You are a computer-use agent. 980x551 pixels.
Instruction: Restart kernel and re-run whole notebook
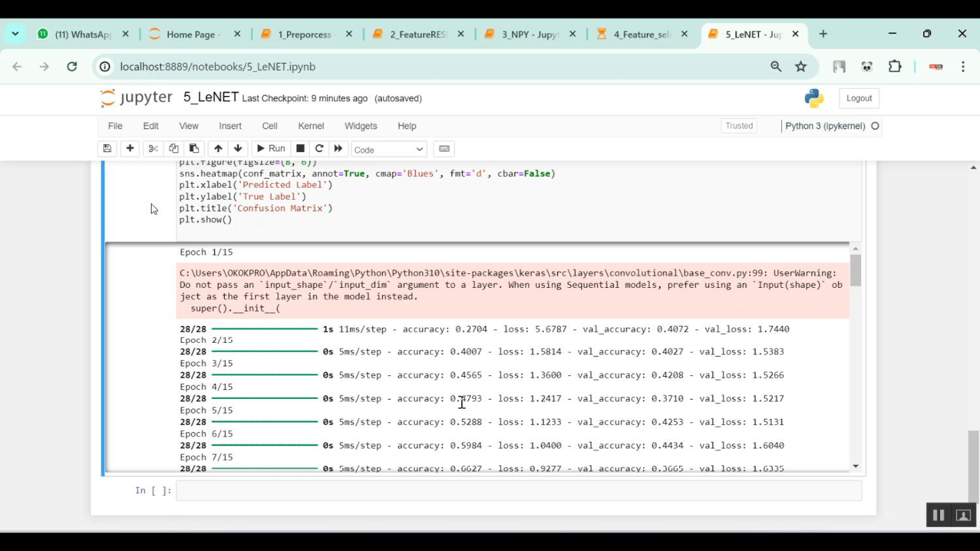[x=338, y=148]
